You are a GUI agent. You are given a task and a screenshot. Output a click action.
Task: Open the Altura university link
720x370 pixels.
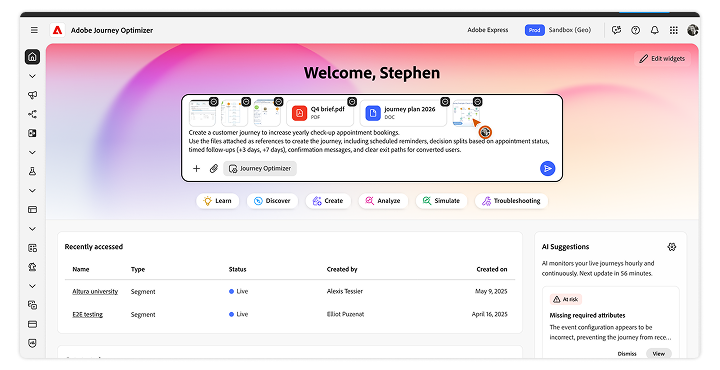point(95,292)
